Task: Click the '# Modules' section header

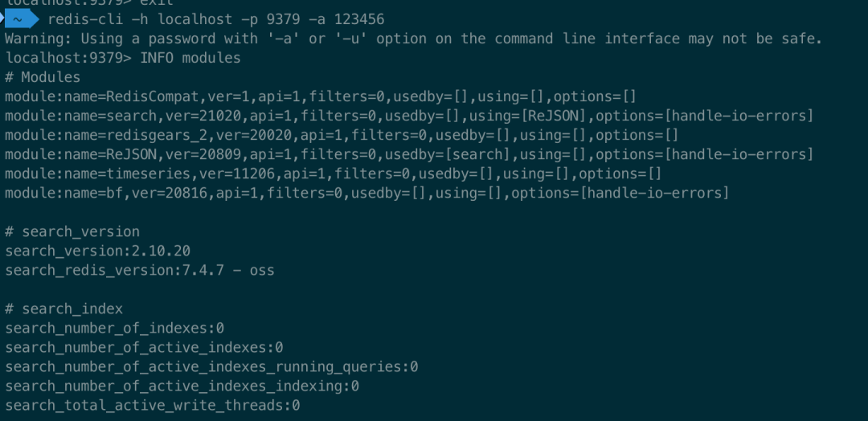Action: pyautogui.click(x=43, y=77)
